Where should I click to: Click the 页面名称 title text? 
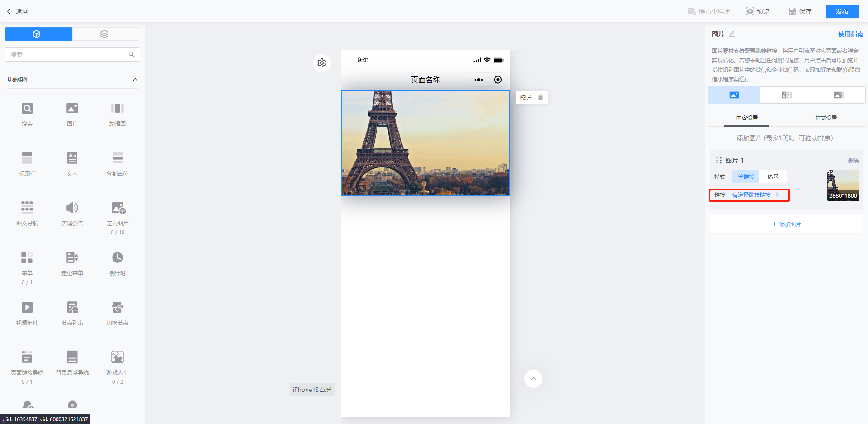425,80
